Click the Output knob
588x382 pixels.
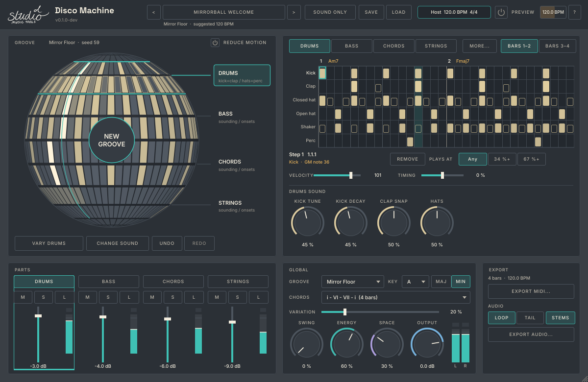click(x=427, y=344)
